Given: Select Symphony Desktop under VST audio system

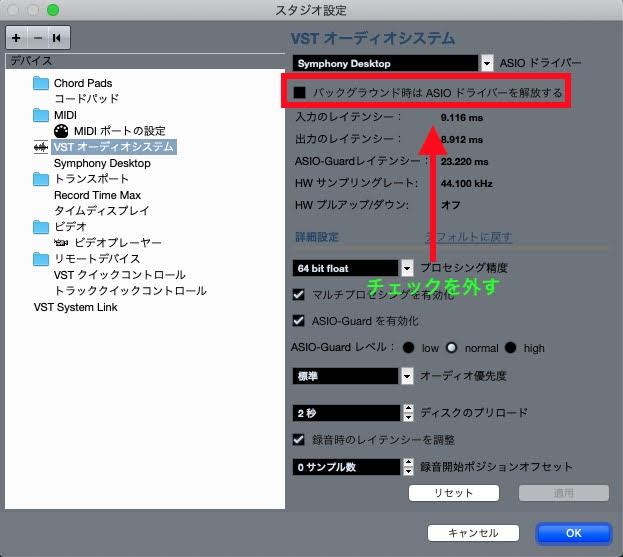Looking at the screenshot, I should point(102,163).
